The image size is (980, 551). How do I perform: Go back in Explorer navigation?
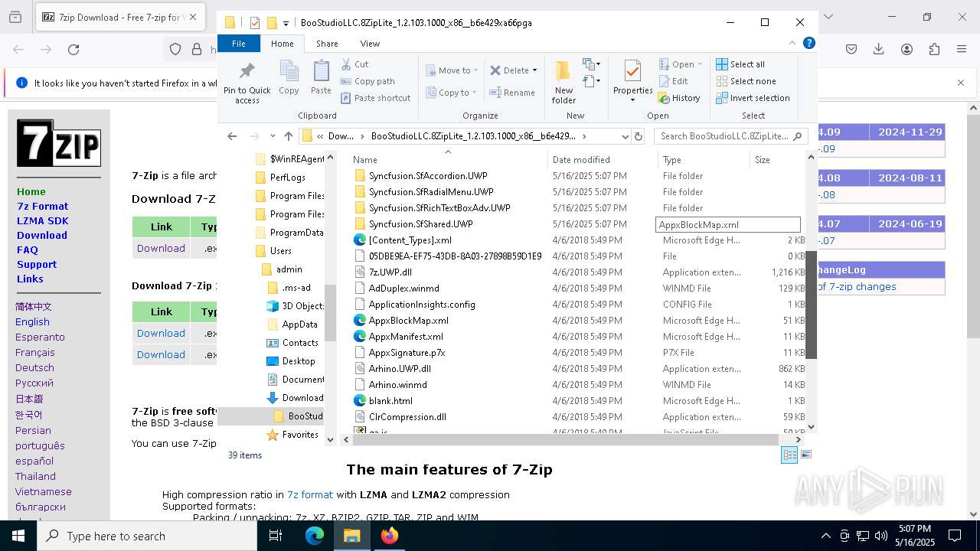[233, 136]
